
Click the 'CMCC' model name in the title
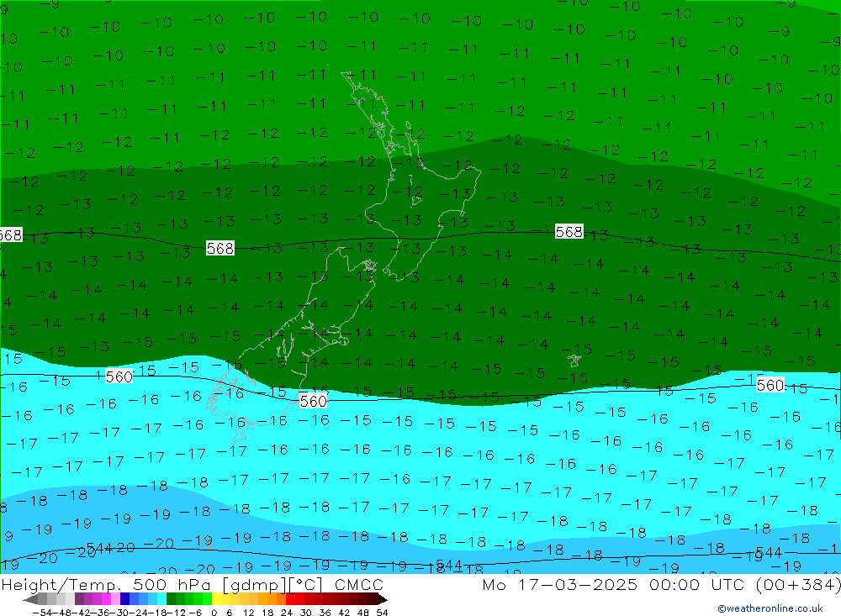point(359,584)
